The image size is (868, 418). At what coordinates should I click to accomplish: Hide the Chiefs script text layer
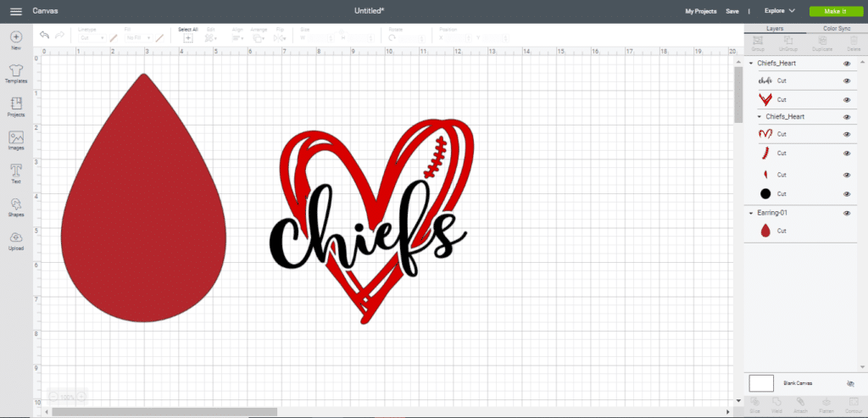click(847, 81)
